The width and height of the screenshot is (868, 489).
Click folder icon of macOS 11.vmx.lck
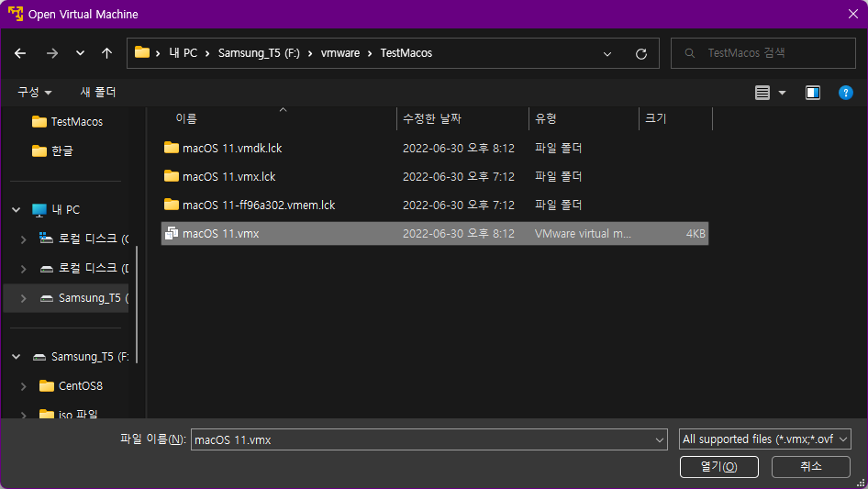tap(172, 176)
